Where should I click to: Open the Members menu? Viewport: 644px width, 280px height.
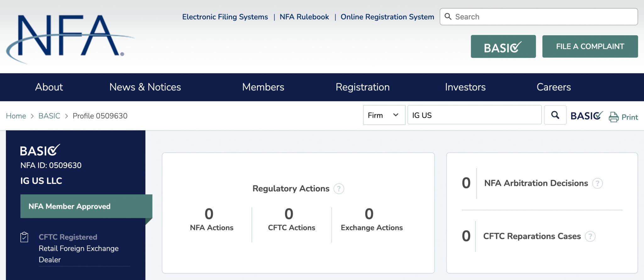[263, 87]
